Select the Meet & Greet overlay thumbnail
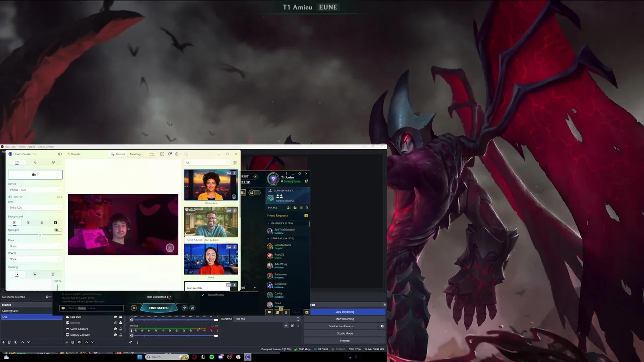This screenshot has height=362, width=644. (211, 222)
